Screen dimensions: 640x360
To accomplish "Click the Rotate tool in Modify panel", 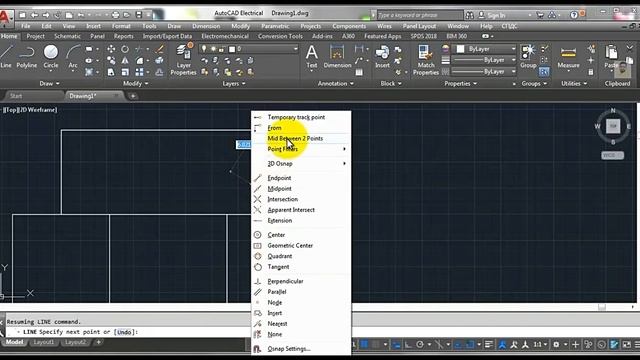I will tap(125, 49).
